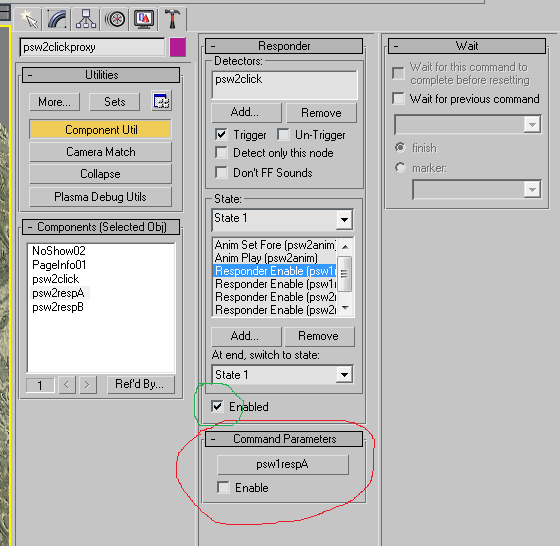Click the psw2clickproxy object name field
The width and height of the screenshot is (560, 546).
(92, 47)
